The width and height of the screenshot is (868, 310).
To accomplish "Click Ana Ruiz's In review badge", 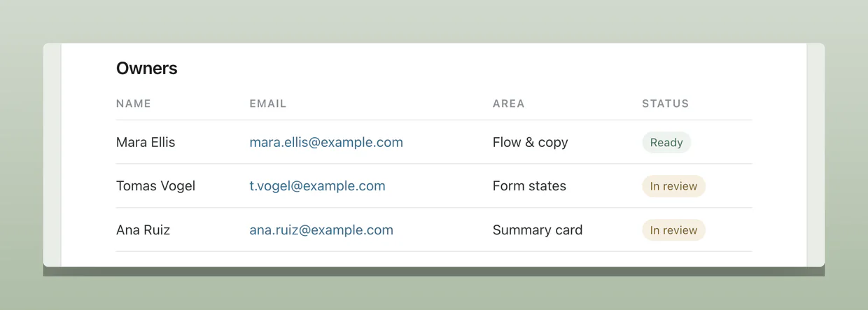I will [673, 230].
